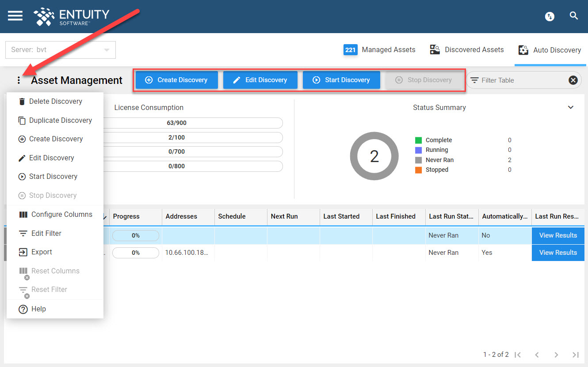Click the Entuity Software logo

71,17
